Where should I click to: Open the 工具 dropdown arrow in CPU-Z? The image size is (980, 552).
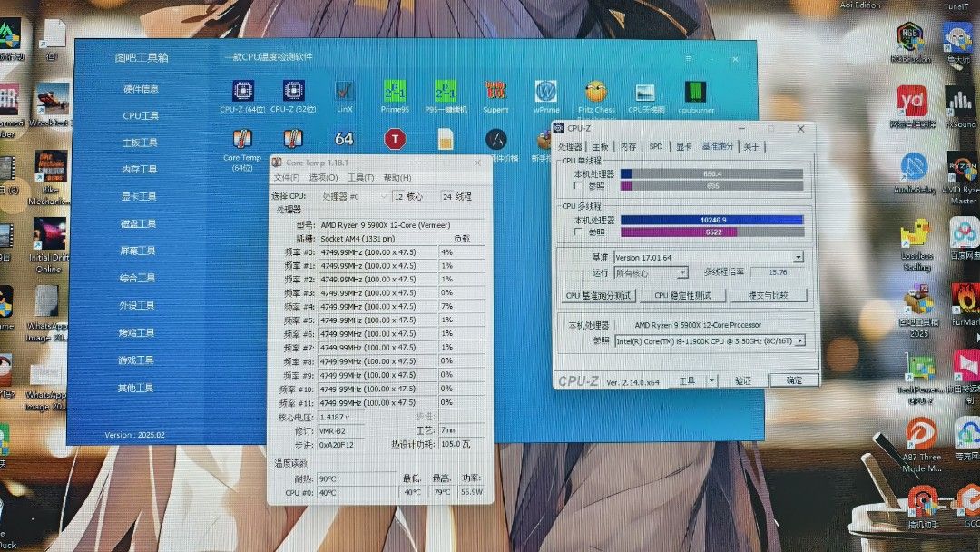tap(711, 380)
